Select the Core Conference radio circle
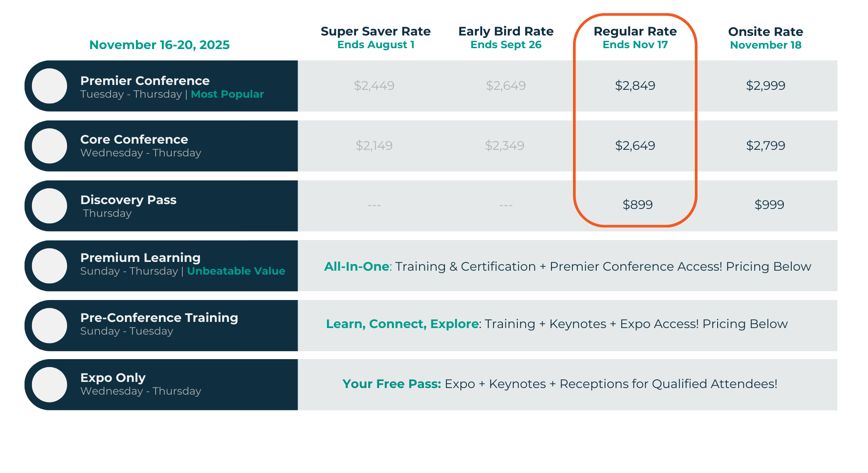Viewport: 868px width, 473px height. [x=50, y=146]
